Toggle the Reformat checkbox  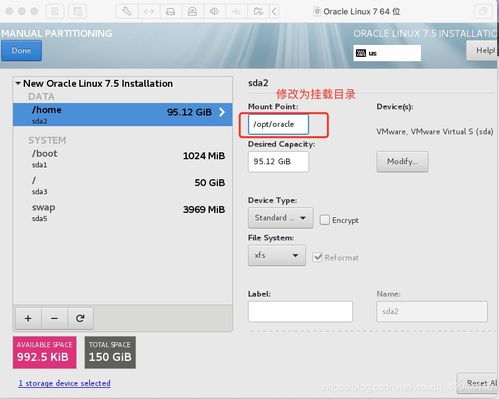pyautogui.click(x=317, y=257)
